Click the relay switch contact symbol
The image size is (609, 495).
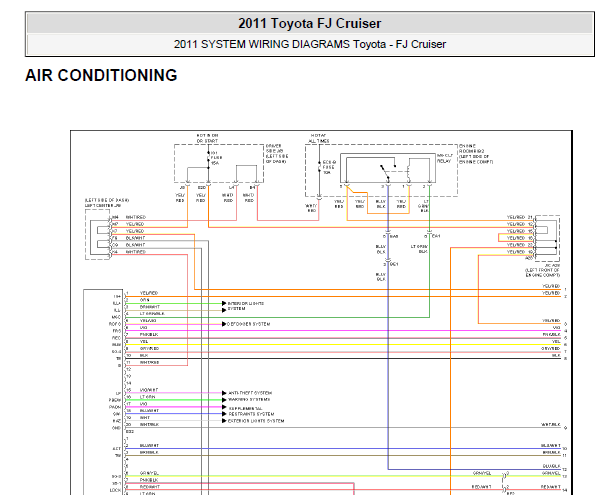click(x=385, y=172)
